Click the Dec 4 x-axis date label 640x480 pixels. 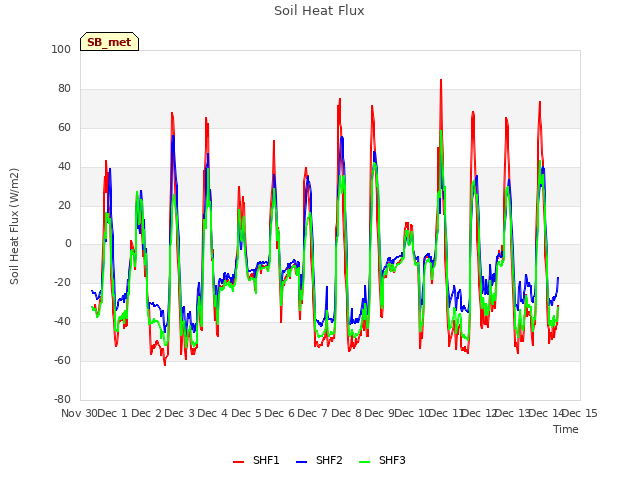pos(213,413)
